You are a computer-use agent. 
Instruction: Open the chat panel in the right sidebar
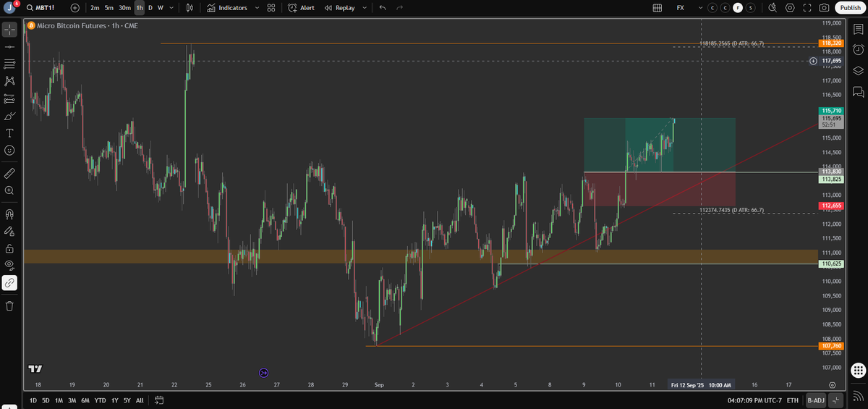(x=858, y=91)
